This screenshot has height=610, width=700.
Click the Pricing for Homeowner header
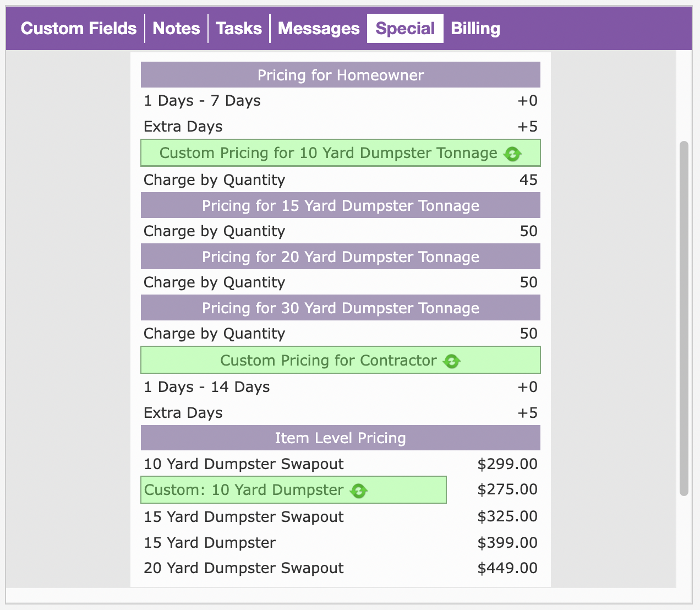click(340, 75)
